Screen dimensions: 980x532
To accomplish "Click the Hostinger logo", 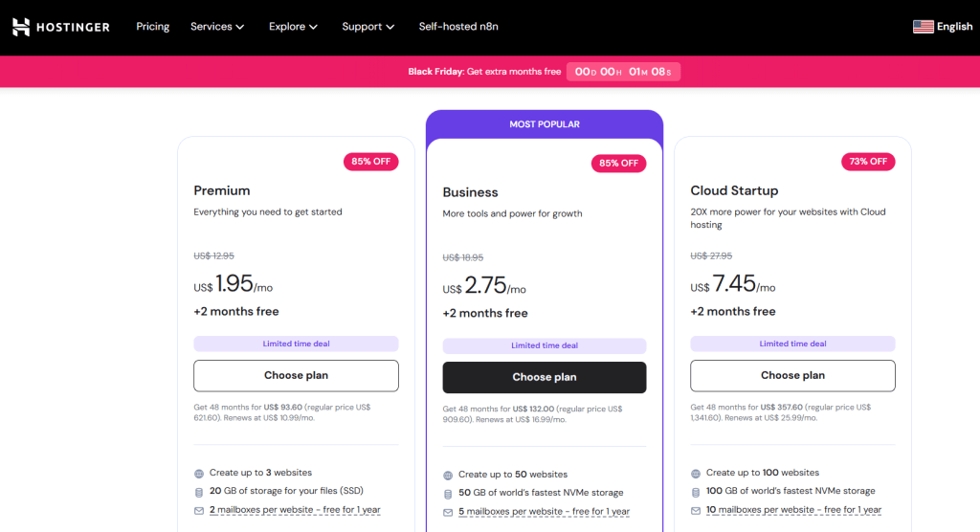I will click(x=60, y=27).
